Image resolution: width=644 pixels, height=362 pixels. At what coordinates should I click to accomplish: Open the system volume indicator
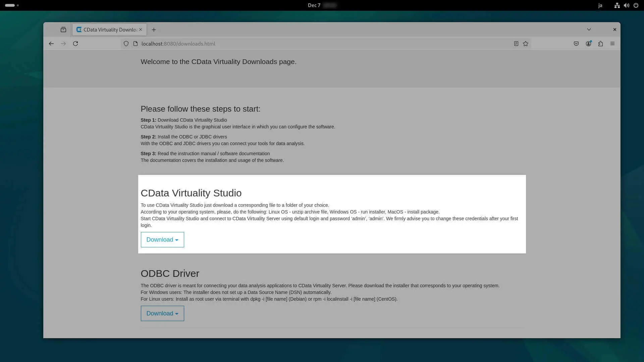point(626,5)
